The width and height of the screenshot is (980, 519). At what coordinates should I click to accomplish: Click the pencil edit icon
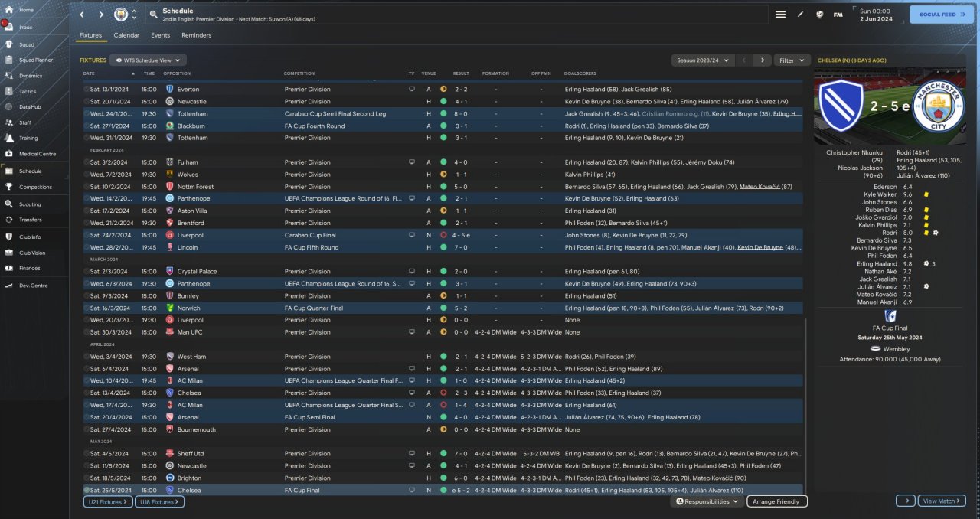tap(801, 15)
